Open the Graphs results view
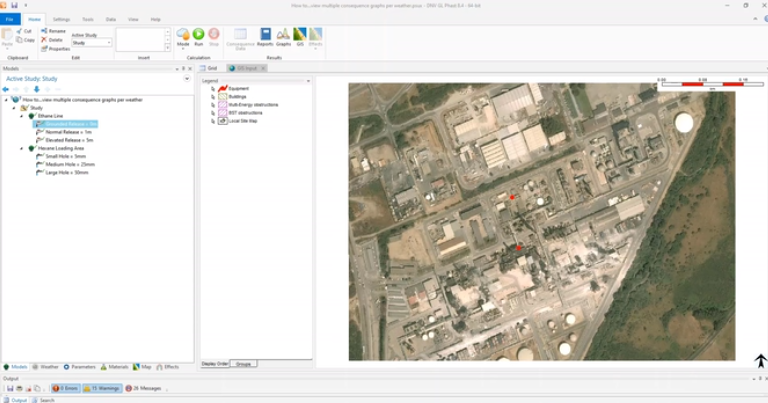The image size is (768, 403). pyautogui.click(x=283, y=37)
